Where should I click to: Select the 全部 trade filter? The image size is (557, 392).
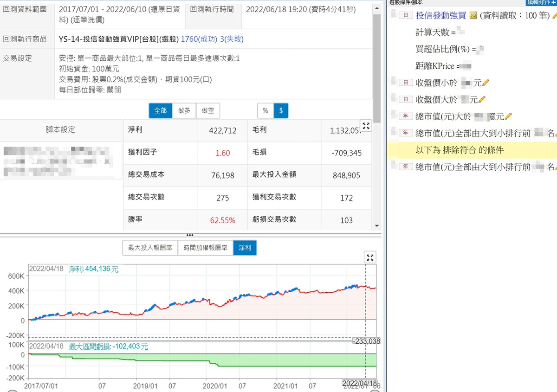[160, 111]
